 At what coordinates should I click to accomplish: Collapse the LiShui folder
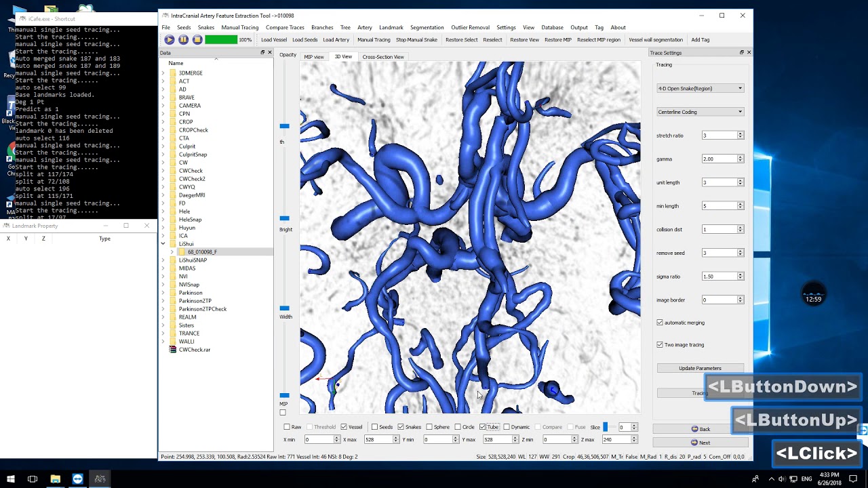[163, 244]
